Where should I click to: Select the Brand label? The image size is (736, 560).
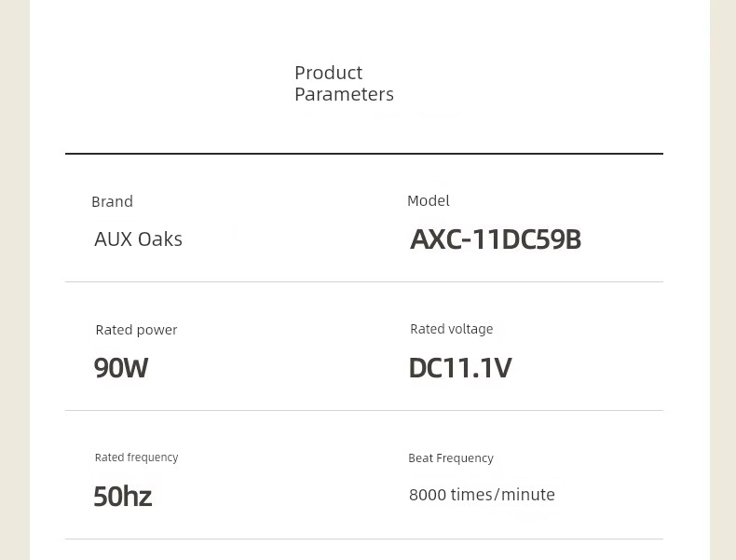point(112,202)
